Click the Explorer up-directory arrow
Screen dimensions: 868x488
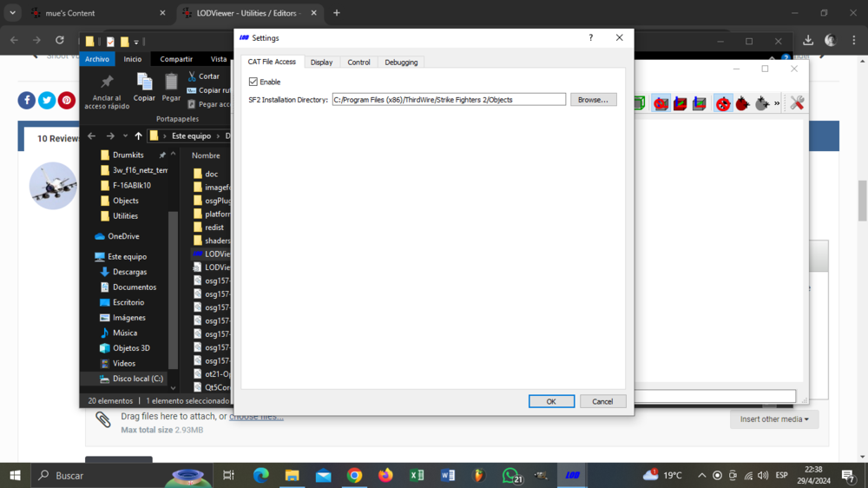[x=138, y=135]
